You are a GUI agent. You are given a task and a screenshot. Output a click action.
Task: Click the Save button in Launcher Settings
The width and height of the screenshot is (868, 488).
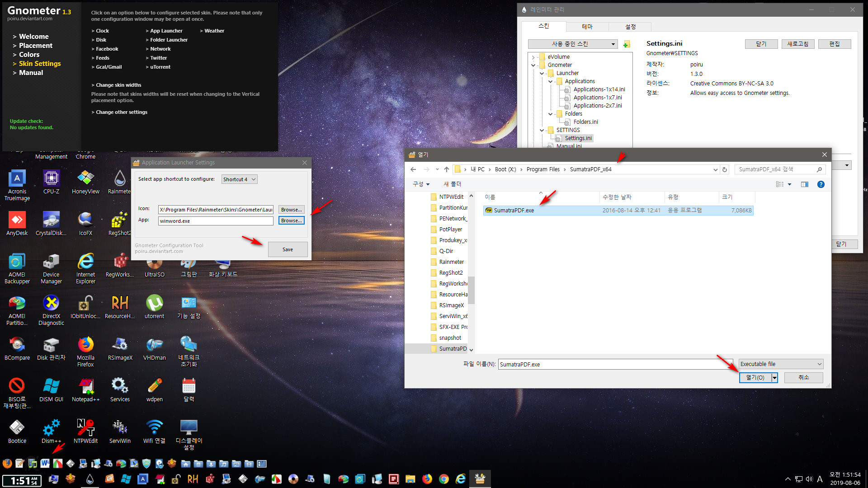pyautogui.click(x=288, y=249)
